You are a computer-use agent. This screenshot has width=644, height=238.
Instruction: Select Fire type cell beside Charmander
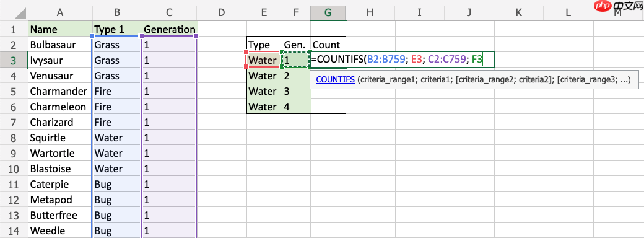point(117,91)
